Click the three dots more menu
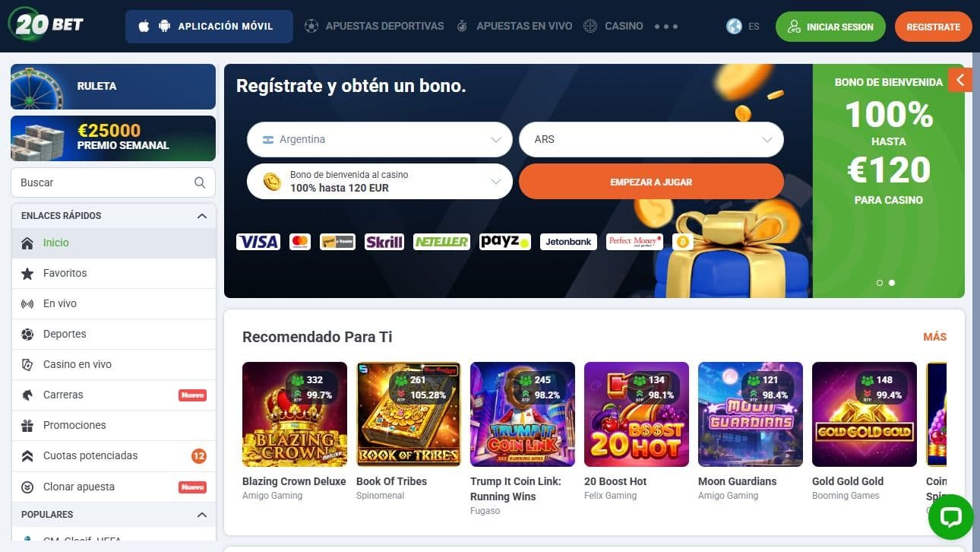Screen dimensions: 980x552 tap(666, 27)
